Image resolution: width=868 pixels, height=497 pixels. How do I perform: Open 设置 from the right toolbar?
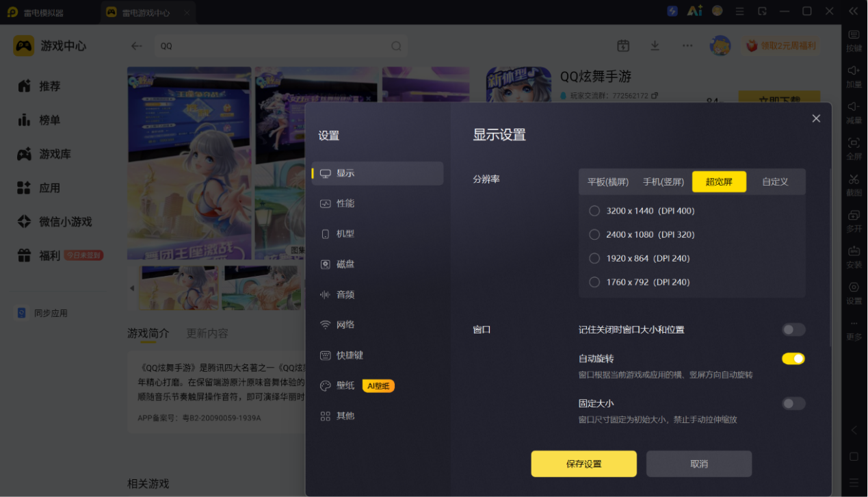pos(854,292)
